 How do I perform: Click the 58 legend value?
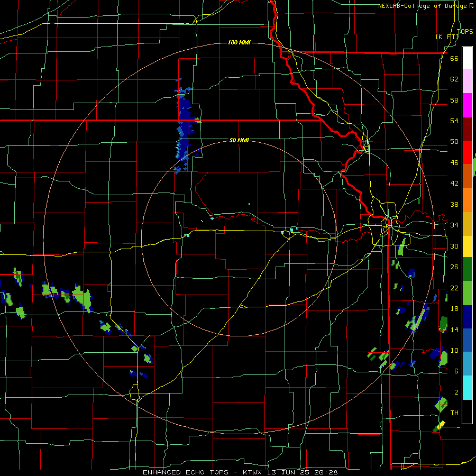(x=454, y=100)
